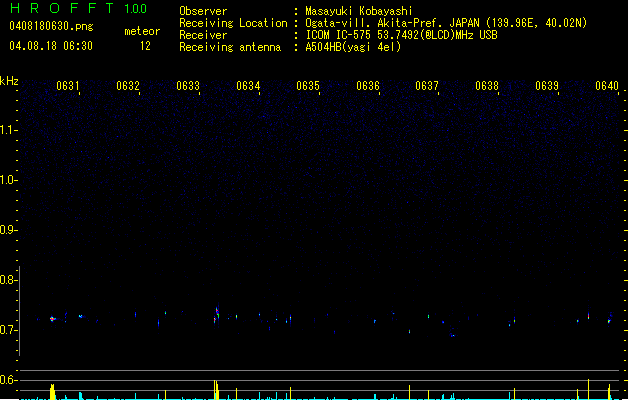Click the 0636 time marker
Image resolution: width=629 pixels, height=400 pixels.
[368, 86]
